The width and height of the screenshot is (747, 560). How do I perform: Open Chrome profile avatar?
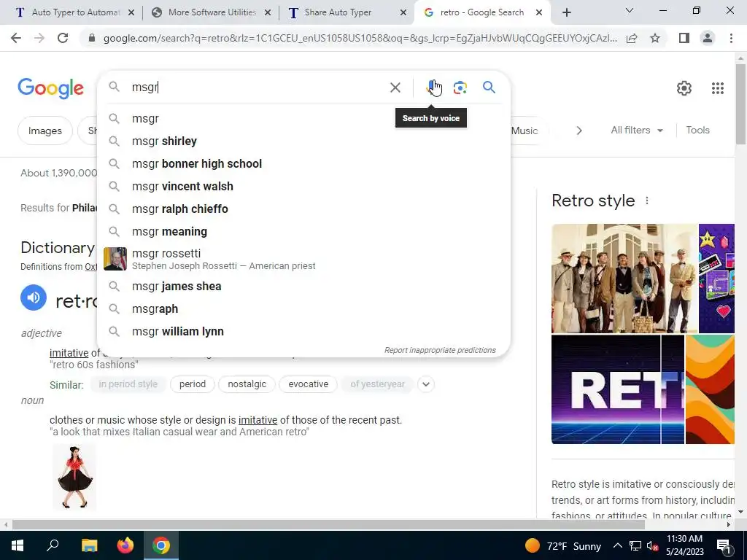pos(708,38)
